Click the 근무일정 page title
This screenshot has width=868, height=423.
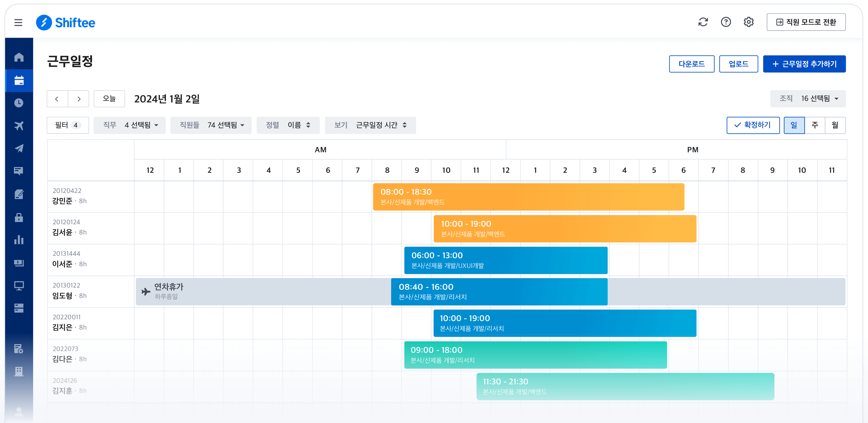click(70, 61)
